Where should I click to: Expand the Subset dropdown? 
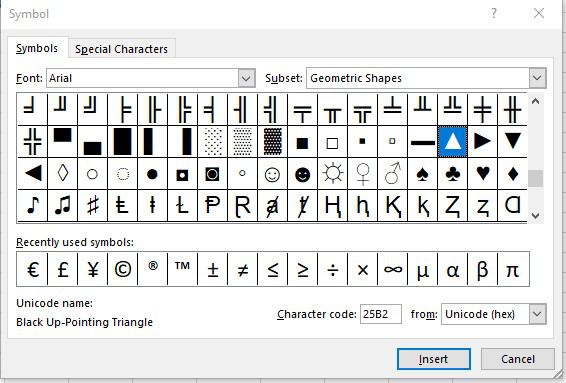(537, 78)
